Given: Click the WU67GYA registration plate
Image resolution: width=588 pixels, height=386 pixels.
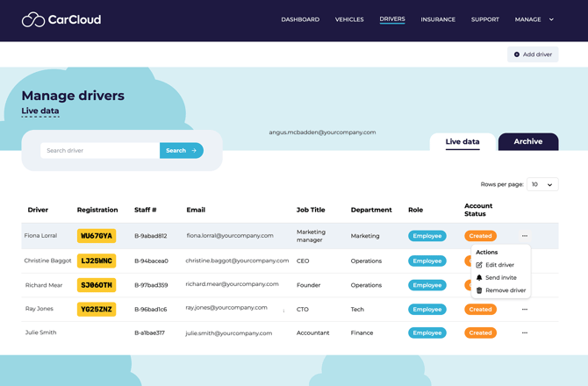Looking at the screenshot, I should [97, 236].
